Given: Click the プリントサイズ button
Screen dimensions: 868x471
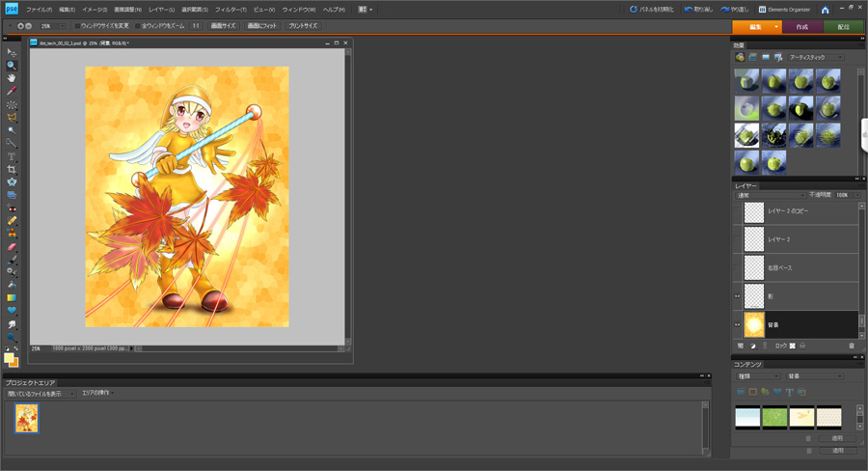Looking at the screenshot, I should (303, 26).
